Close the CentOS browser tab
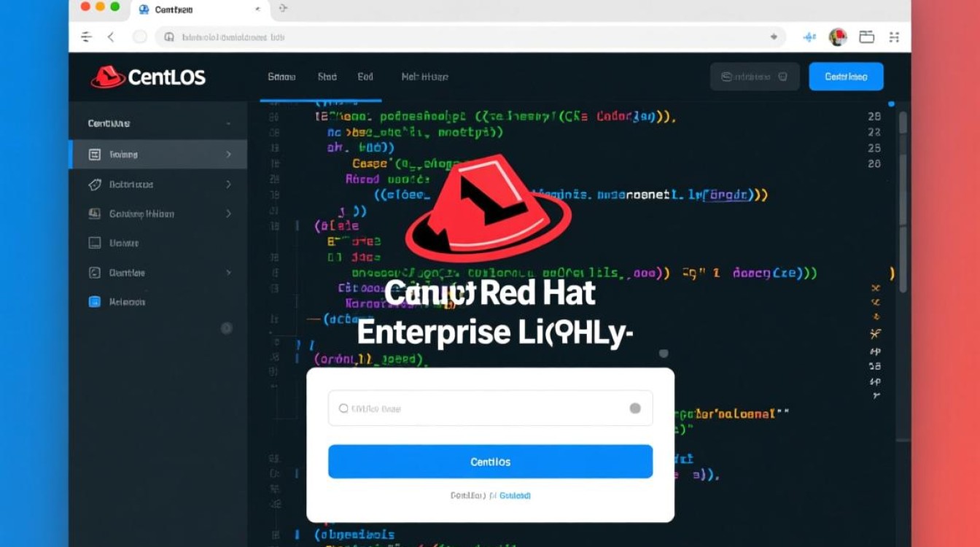Image resolution: width=980 pixels, height=547 pixels. [x=258, y=9]
